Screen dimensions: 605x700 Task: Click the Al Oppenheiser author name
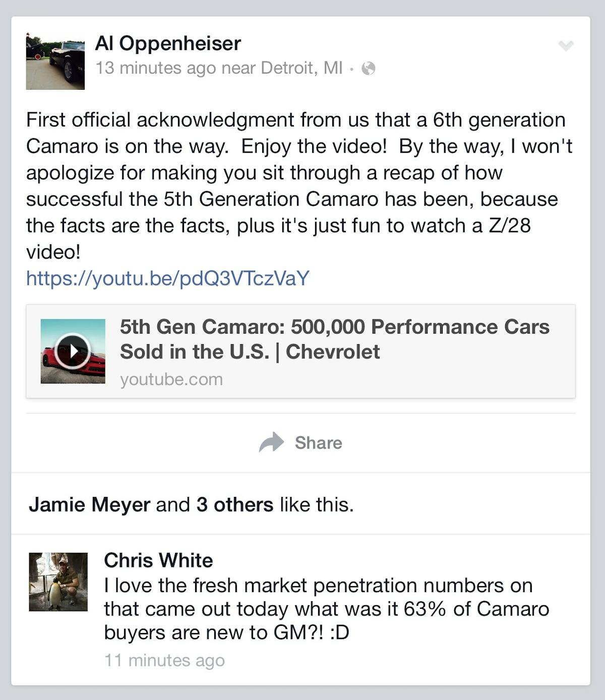point(168,44)
